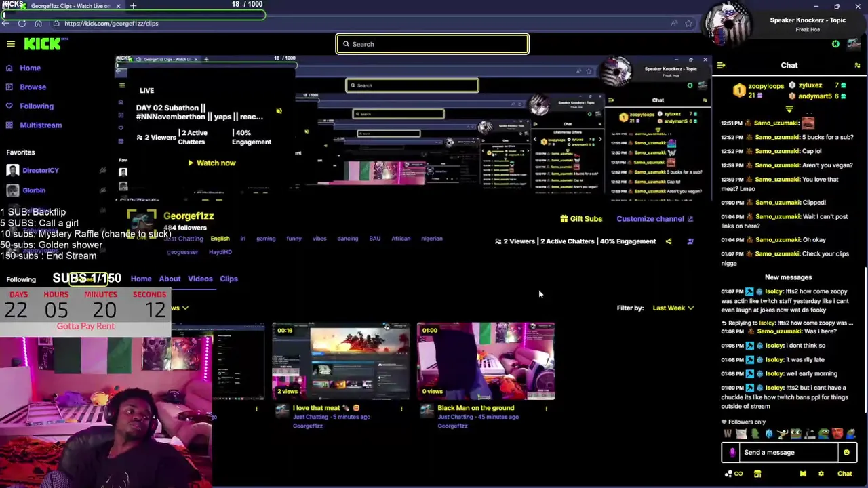Select the Videos channel tab

(x=200, y=279)
